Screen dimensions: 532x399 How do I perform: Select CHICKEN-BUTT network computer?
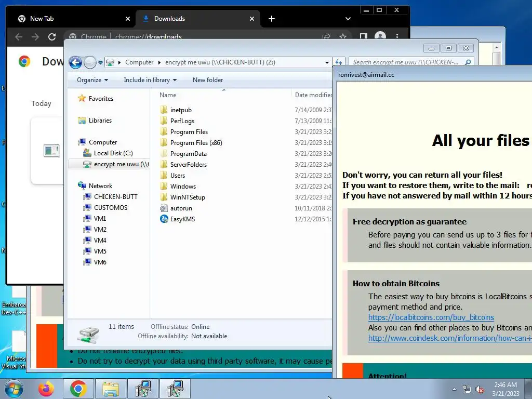pyautogui.click(x=110, y=197)
